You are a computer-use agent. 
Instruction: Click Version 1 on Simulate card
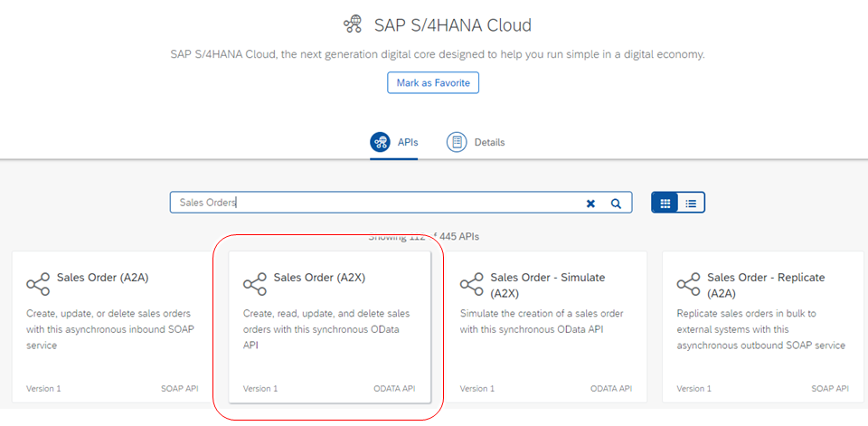coord(477,388)
